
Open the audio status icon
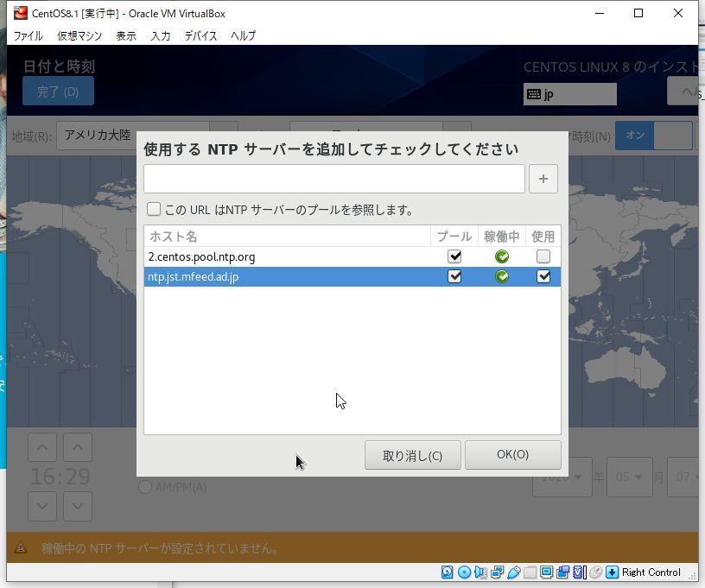(x=480, y=572)
